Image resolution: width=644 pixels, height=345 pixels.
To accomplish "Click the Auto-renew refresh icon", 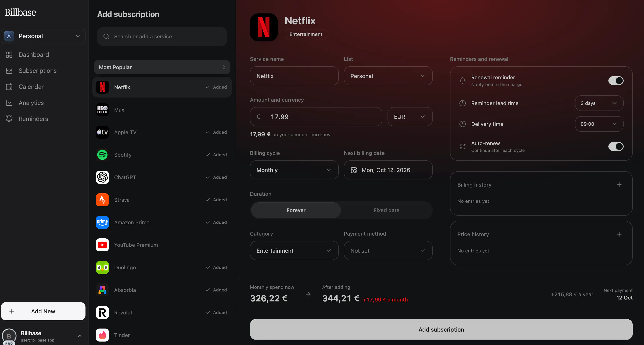I will coord(463,146).
